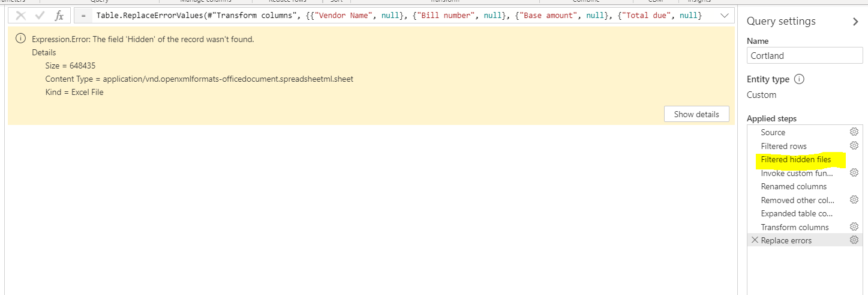Click the Entity type info icon
This screenshot has width=868, height=295.
(799, 79)
